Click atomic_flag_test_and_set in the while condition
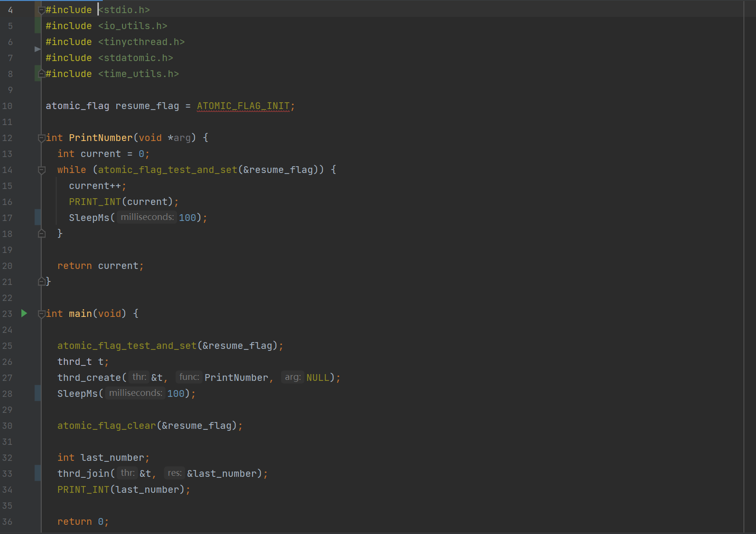Screen dimensions: 756x534 [168, 170]
